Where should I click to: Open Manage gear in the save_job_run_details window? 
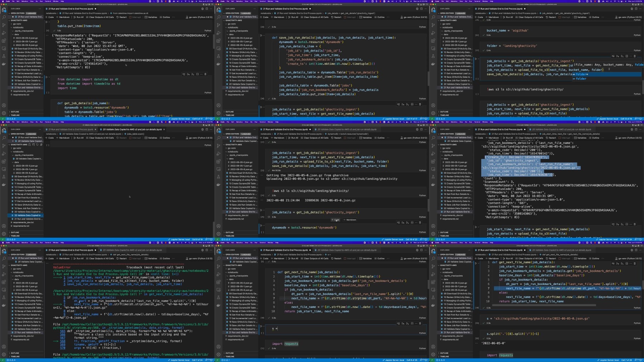(x=219, y=113)
